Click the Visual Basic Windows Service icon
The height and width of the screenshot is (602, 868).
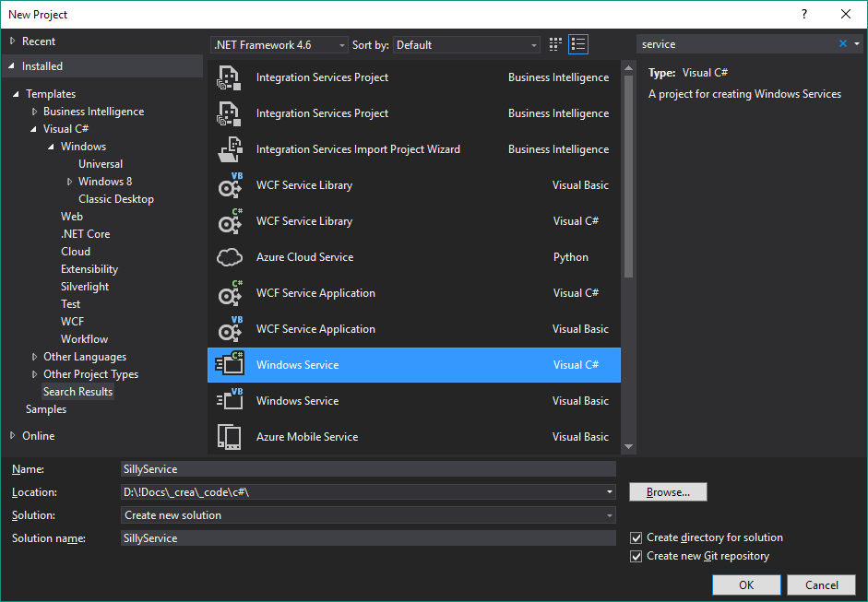(x=229, y=401)
